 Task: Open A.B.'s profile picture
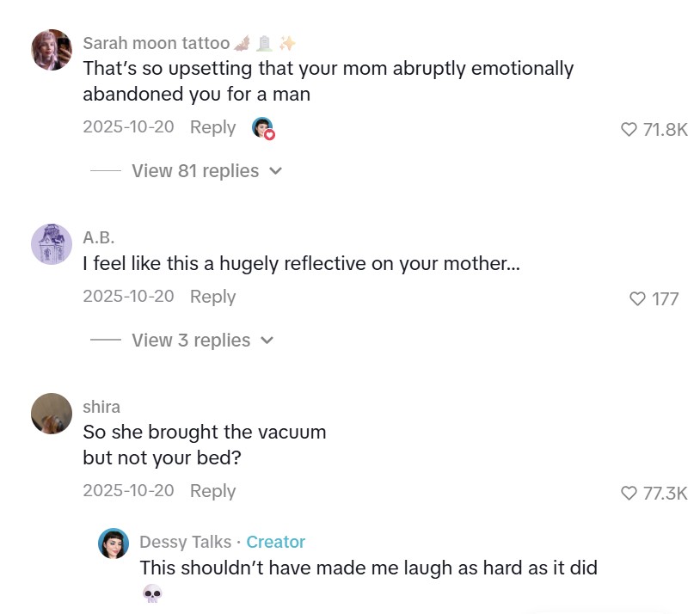[x=51, y=243]
